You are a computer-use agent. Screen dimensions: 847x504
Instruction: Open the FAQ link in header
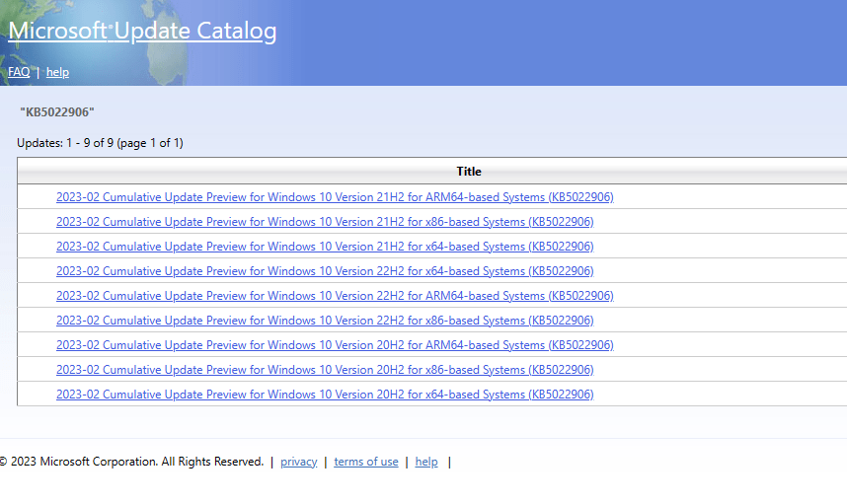[x=19, y=72]
